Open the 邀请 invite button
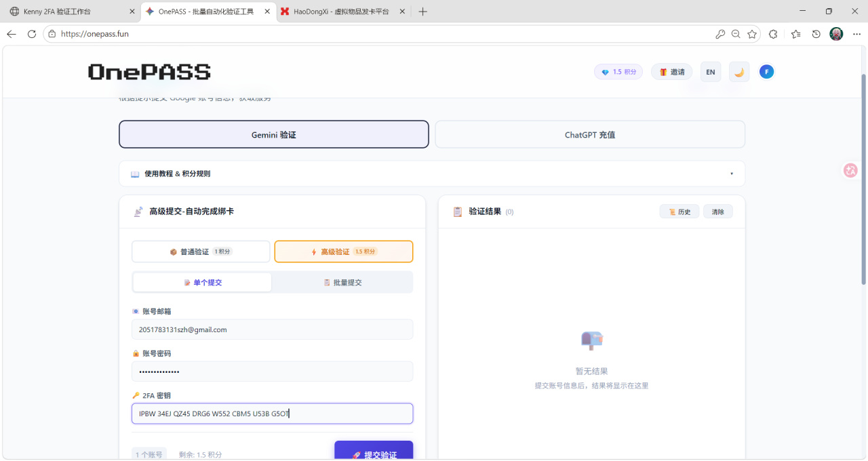The image size is (868, 461). click(671, 72)
